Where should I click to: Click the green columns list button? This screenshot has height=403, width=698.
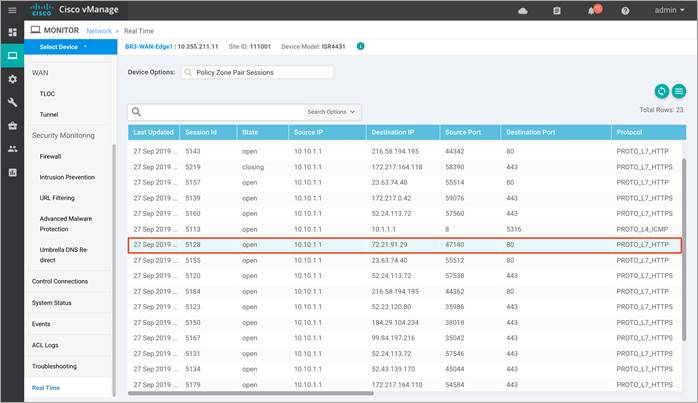click(679, 91)
